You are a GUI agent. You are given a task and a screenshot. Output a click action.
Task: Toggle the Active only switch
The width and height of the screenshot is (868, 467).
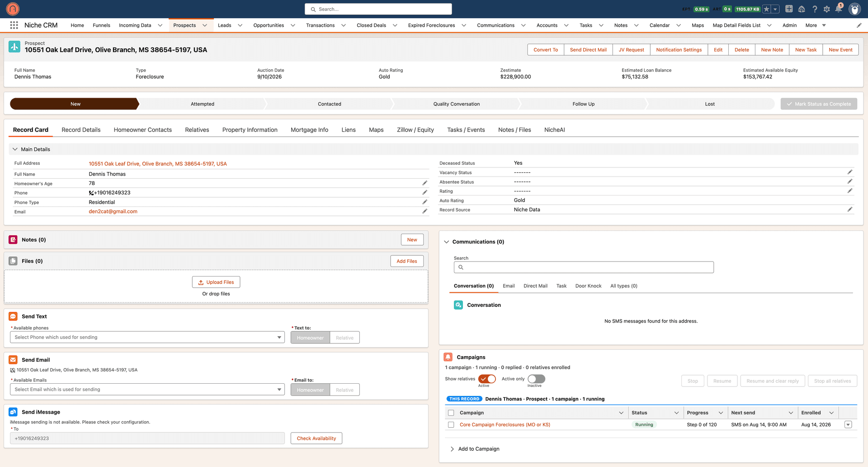pyautogui.click(x=536, y=379)
